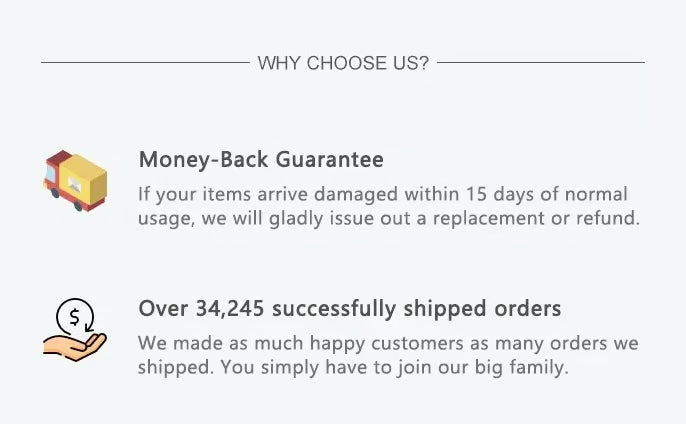
Task: Select the "Money-Back Guarantee" title
Action: (x=261, y=160)
